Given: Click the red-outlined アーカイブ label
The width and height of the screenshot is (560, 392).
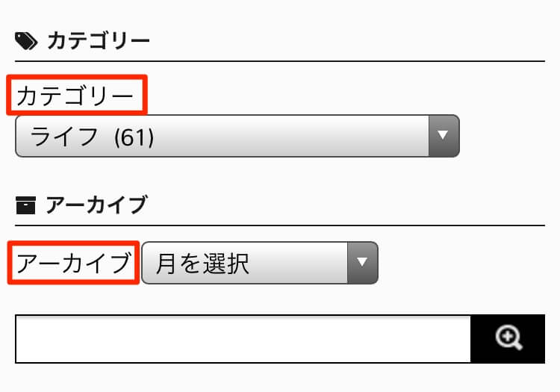Looking at the screenshot, I should click(74, 262).
